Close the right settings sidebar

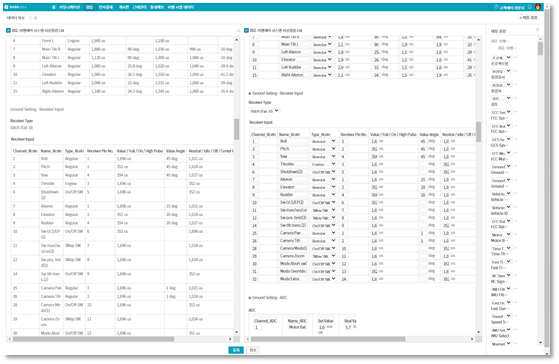coord(538,30)
